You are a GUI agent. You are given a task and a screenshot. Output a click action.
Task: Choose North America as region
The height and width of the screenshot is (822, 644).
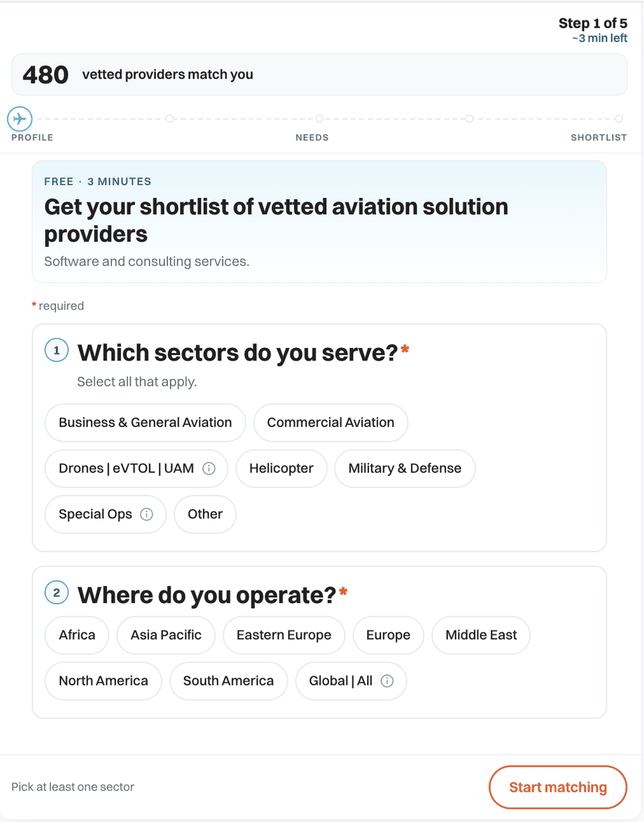coord(104,681)
